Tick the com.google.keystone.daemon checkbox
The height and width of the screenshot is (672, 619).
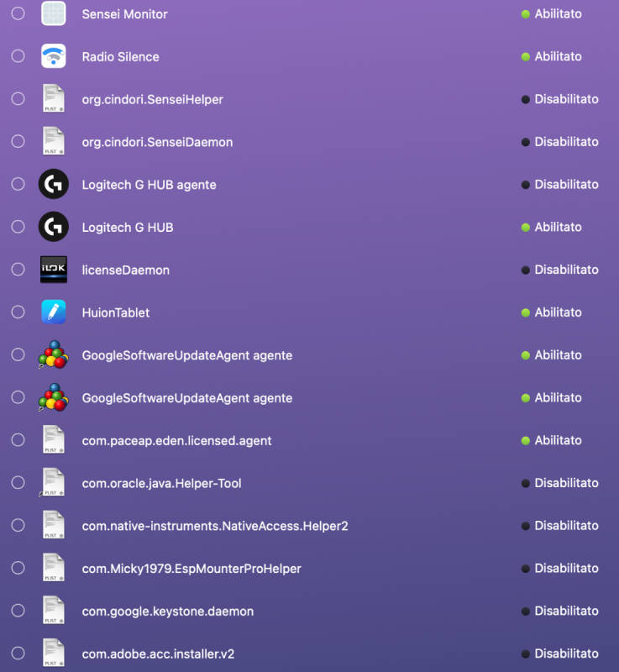click(18, 611)
